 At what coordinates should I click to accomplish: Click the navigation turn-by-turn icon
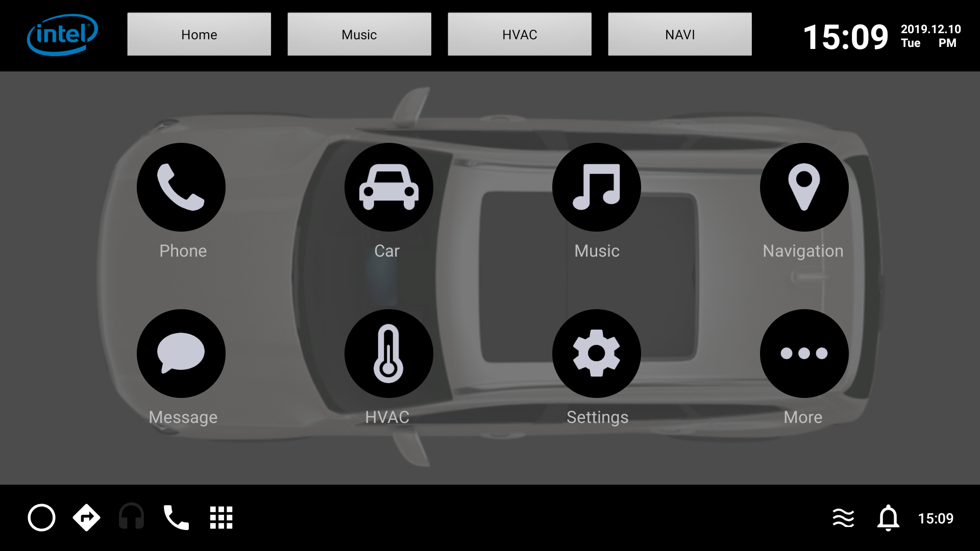86,517
